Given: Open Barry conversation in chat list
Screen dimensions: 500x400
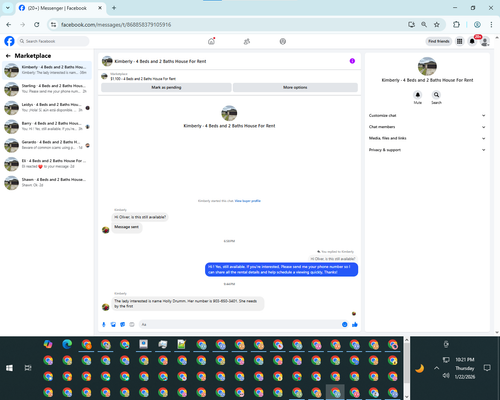Looking at the screenshot, I should click(x=47, y=126).
